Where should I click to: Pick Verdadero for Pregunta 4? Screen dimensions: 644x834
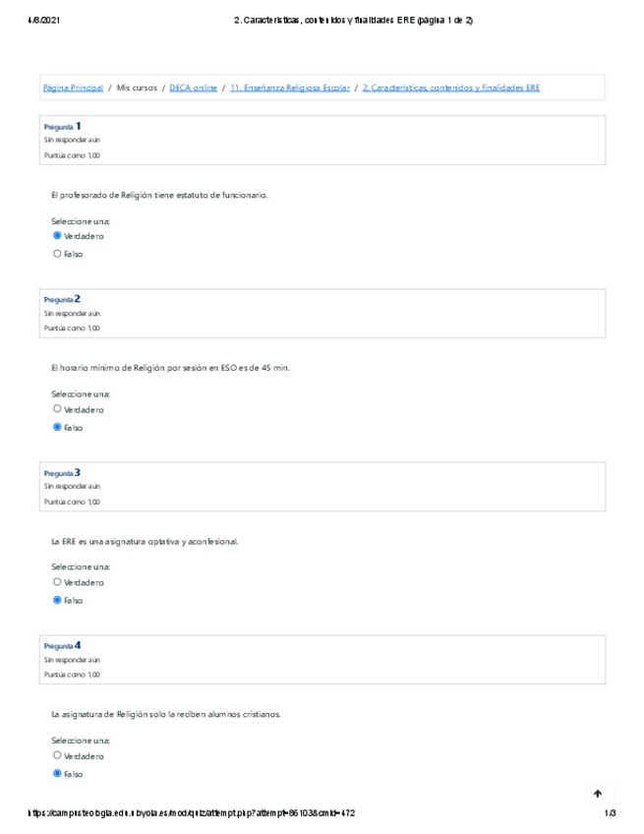click(57, 755)
